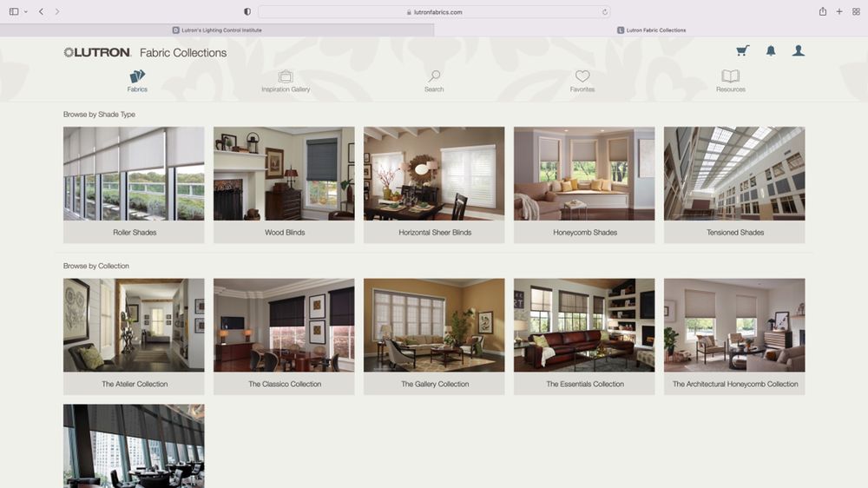The height and width of the screenshot is (488, 868).
Task: Click Safari reload page icon
Action: click(605, 12)
